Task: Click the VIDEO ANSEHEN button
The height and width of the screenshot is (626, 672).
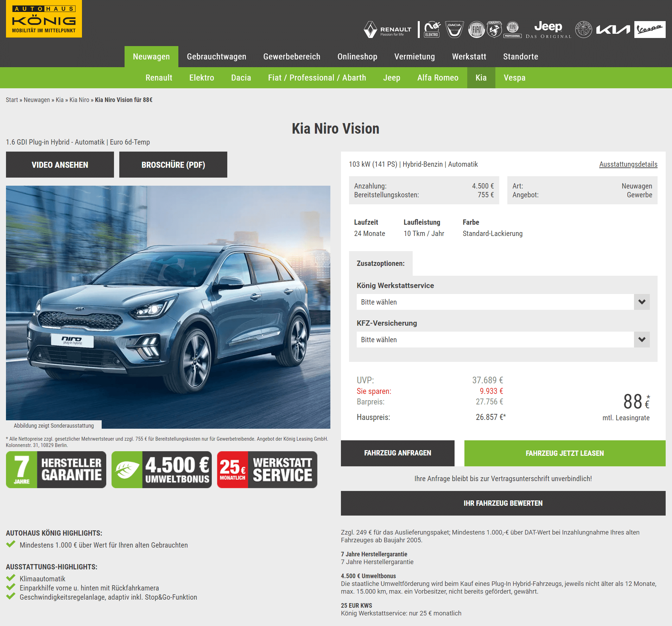Action: pos(60,165)
